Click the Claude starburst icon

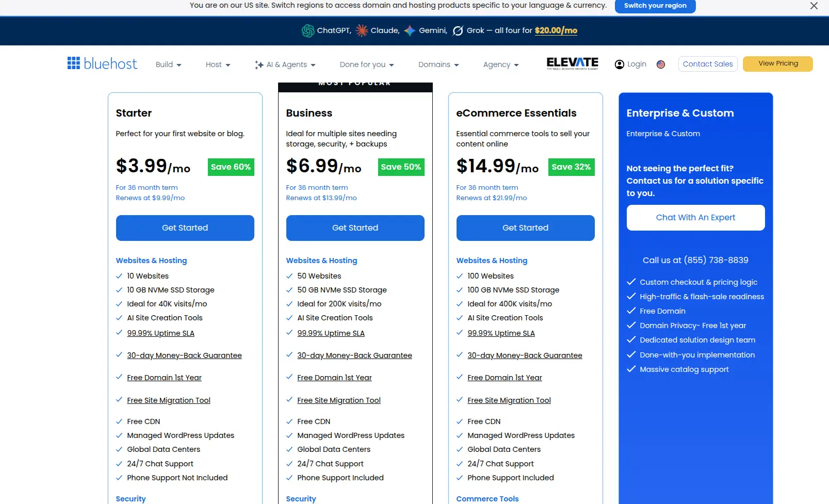(362, 31)
